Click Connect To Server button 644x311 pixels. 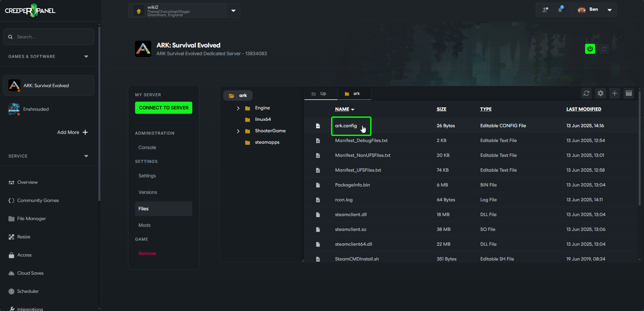[164, 108]
